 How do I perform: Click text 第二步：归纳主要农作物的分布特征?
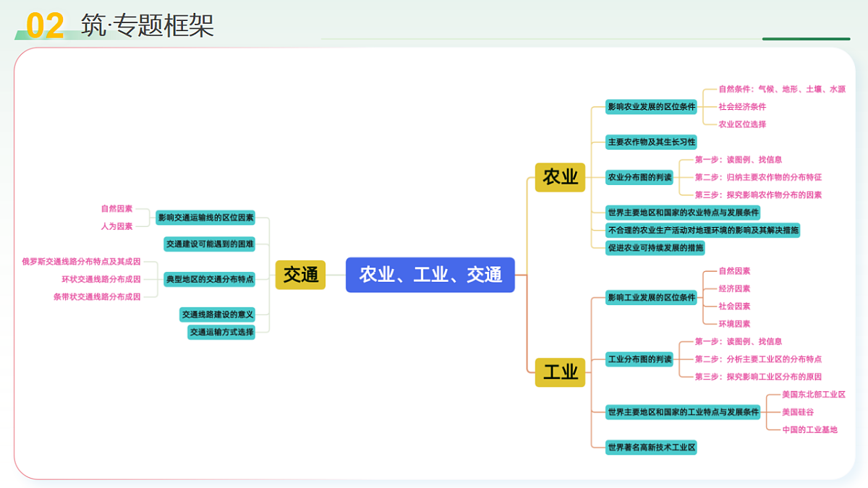tap(758, 177)
